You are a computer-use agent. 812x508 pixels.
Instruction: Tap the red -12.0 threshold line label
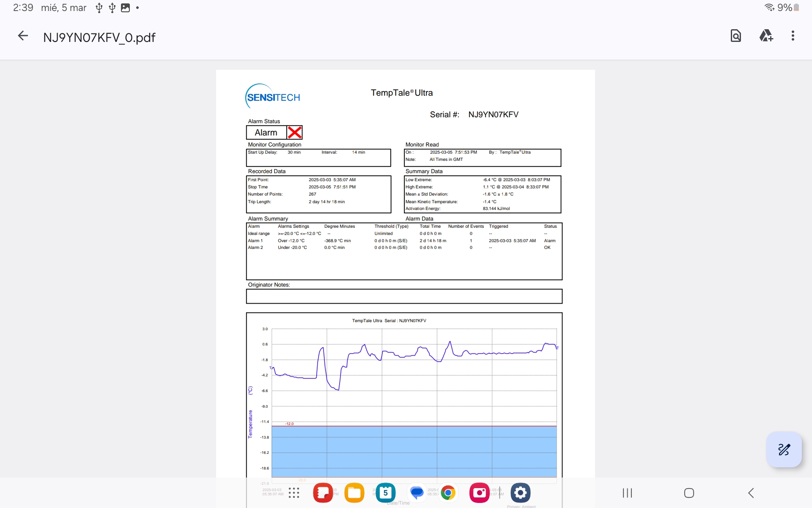pos(289,424)
